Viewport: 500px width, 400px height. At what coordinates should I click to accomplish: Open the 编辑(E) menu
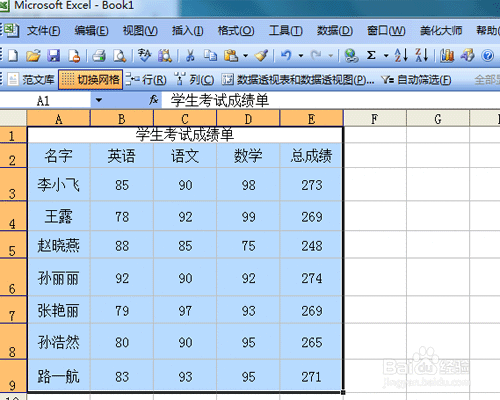(x=91, y=31)
